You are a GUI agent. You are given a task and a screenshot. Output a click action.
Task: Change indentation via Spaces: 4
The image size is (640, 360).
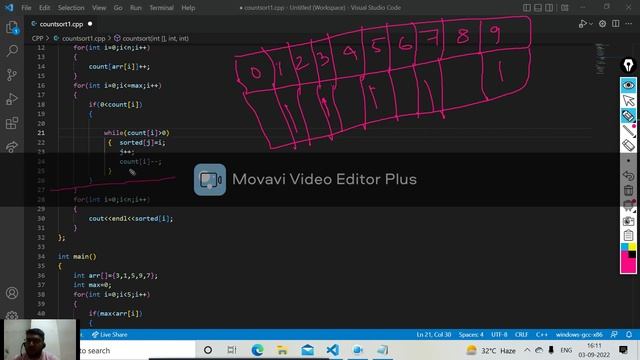pyautogui.click(x=471, y=335)
